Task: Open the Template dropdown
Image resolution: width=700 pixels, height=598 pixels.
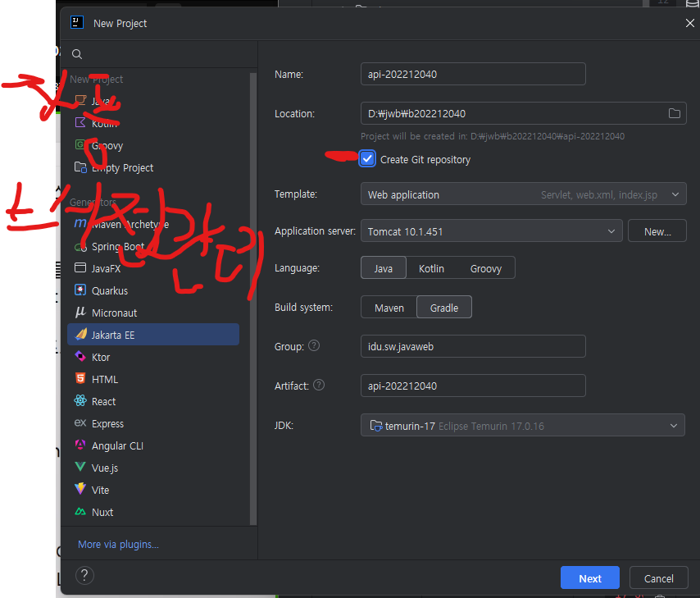Action: pos(523,194)
